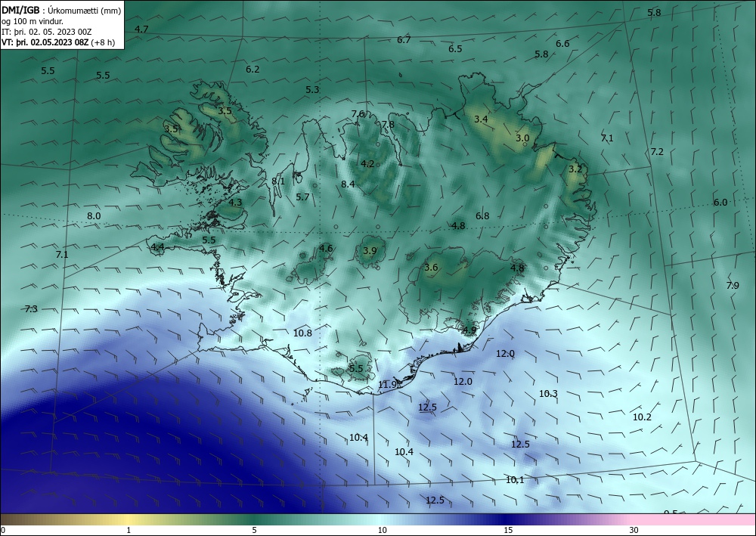The height and width of the screenshot is (536, 756).
Task: Click the 10.3 value label
Action: (548, 393)
